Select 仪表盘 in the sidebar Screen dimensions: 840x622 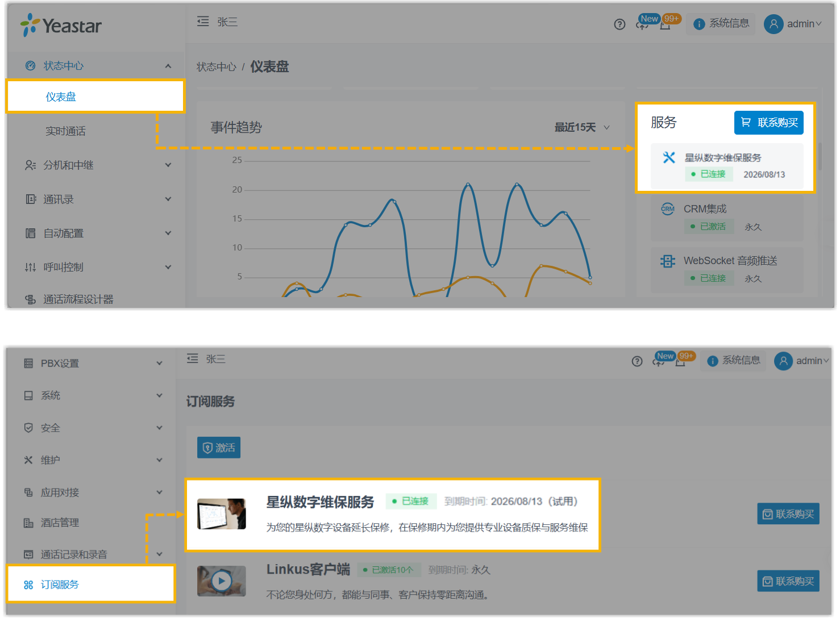point(95,97)
